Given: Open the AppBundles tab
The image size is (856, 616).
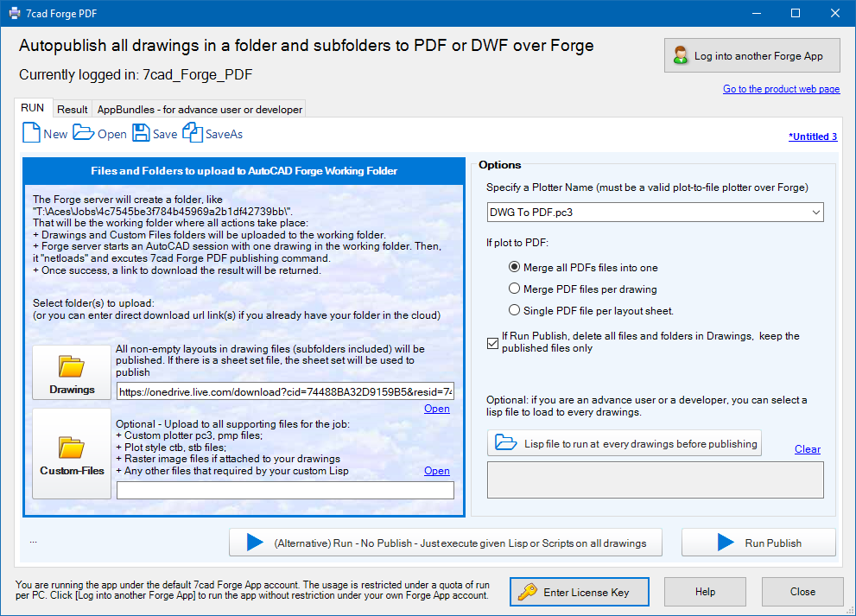Looking at the screenshot, I should click(x=200, y=110).
